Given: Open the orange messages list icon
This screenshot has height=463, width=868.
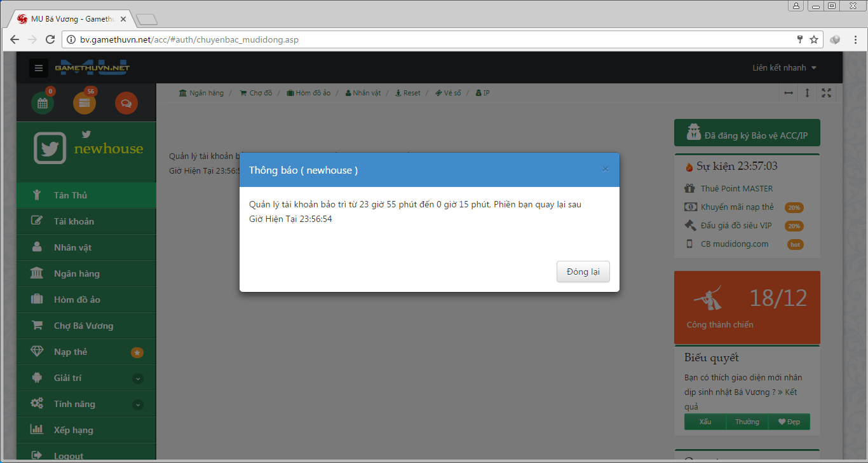Looking at the screenshot, I should [85, 103].
